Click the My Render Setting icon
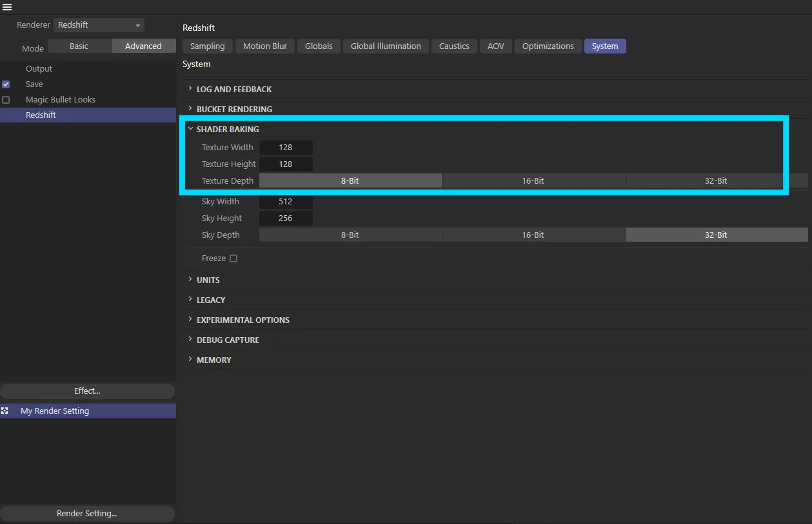This screenshot has width=812, height=524. 5,411
